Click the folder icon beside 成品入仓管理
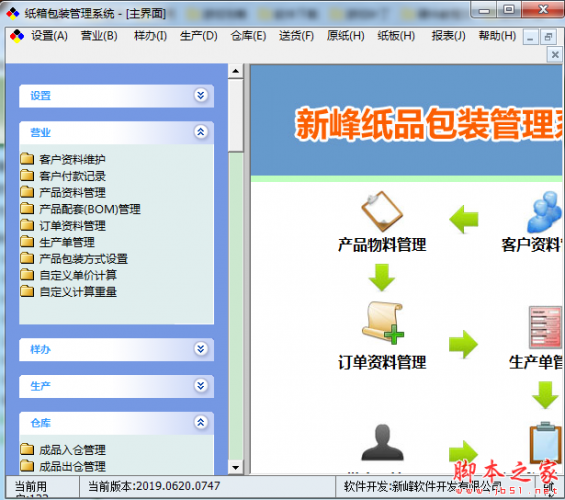Viewport: 565px width, 500px height. tap(27, 449)
